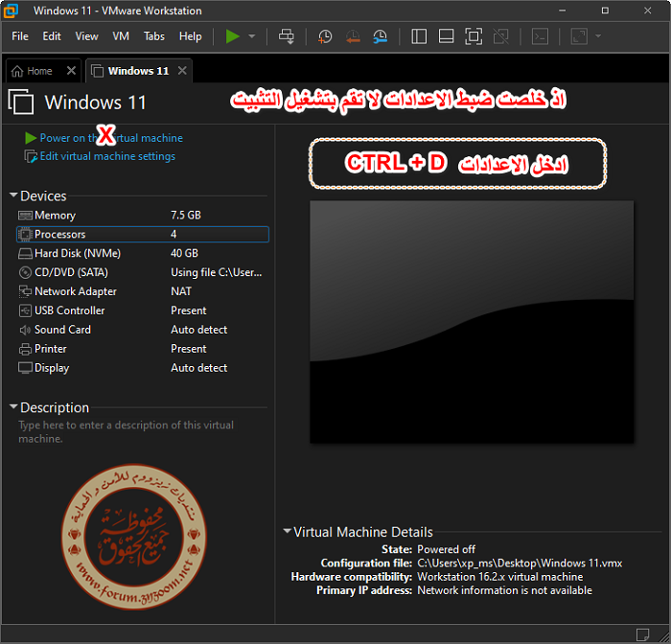The height and width of the screenshot is (644, 671).
Task: Enter full screen mode icon
Action: pyautogui.click(x=474, y=36)
